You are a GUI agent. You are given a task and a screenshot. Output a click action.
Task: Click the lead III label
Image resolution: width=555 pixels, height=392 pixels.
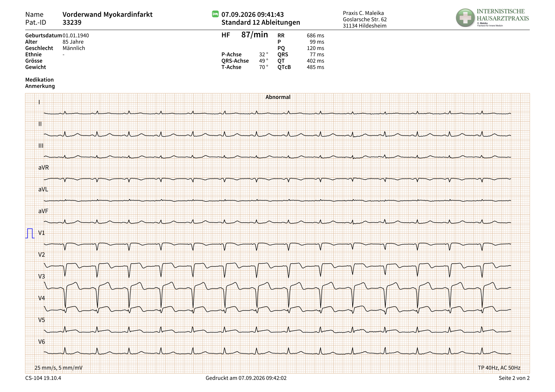coord(41,146)
